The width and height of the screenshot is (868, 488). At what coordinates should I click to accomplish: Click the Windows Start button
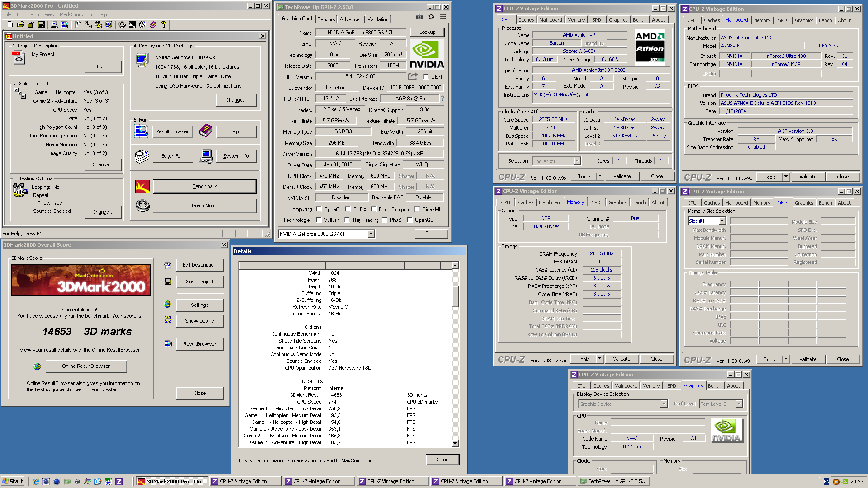pos(13,481)
